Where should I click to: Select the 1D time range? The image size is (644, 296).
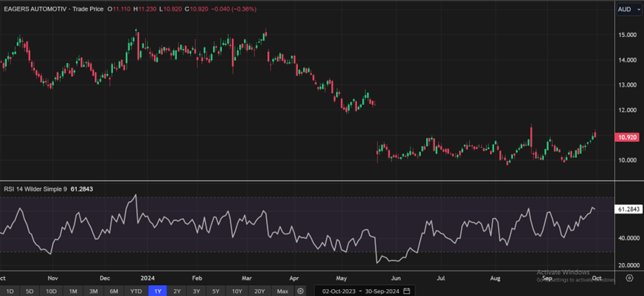[x=10, y=291]
